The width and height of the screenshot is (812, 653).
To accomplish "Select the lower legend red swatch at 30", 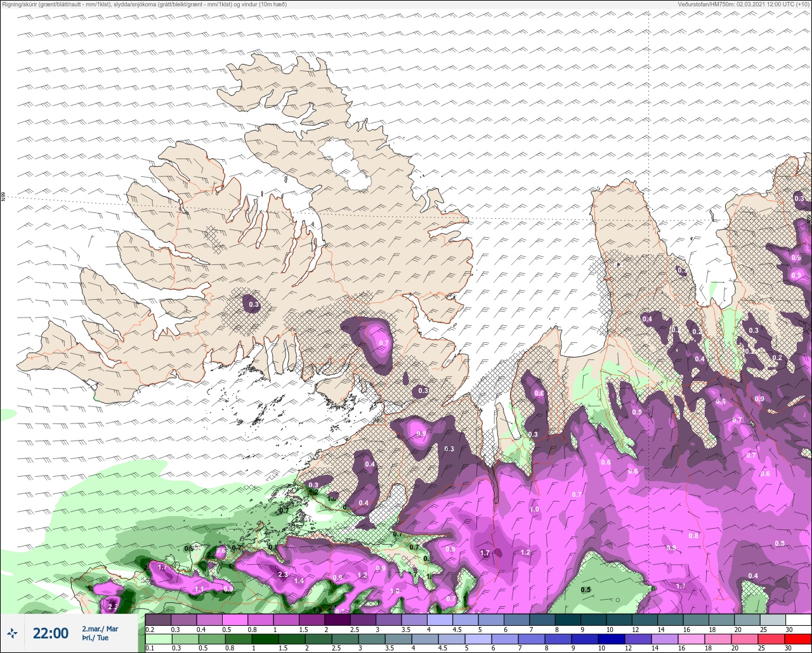I will tap(798, 639).
